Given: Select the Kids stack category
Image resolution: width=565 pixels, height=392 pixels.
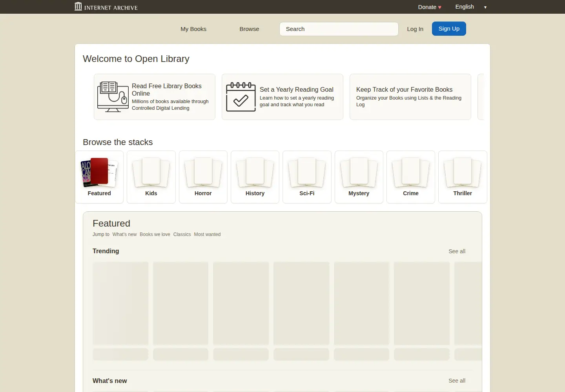Looking at the screenshot, I should [151, 177].
